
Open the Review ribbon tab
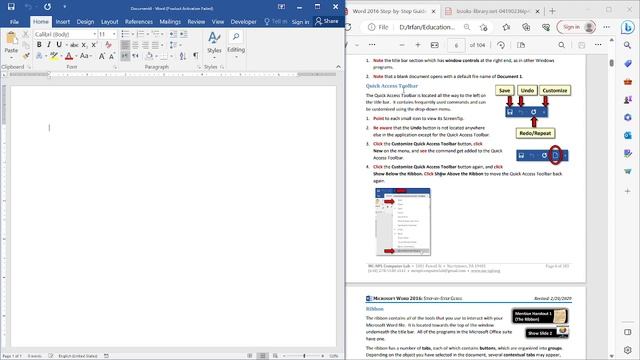(x=196, y=22)
